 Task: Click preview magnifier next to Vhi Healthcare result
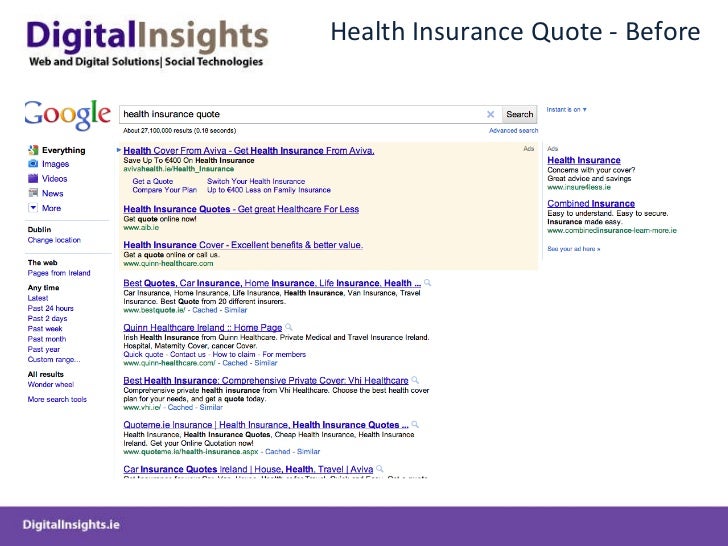(x=415, y=380)
